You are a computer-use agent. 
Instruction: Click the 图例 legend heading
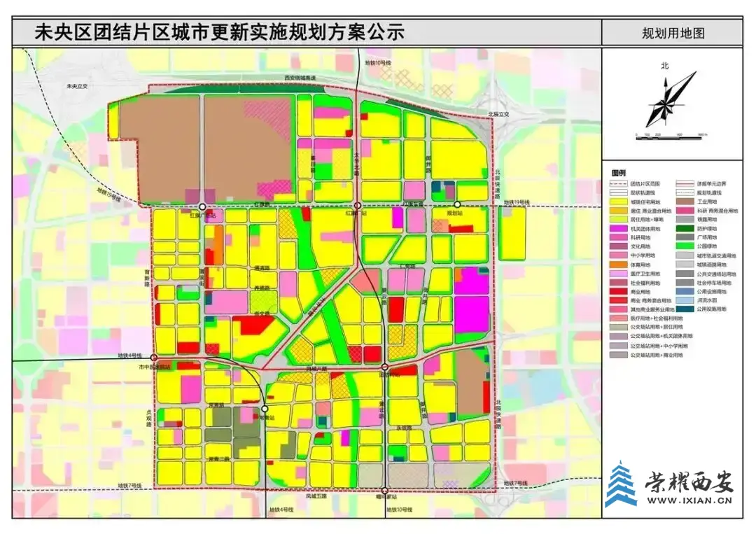click(619, 172)
